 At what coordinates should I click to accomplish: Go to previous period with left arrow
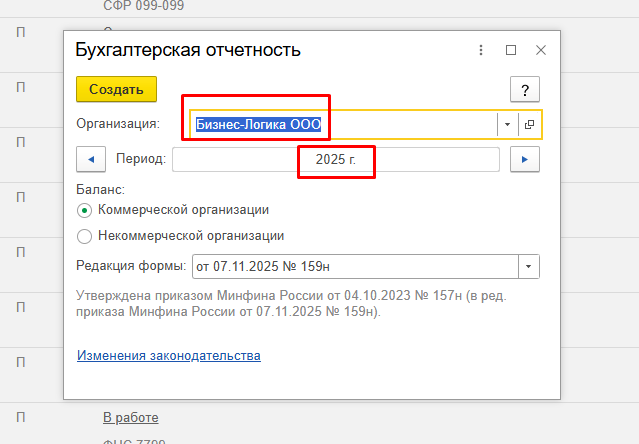point(91,159)
